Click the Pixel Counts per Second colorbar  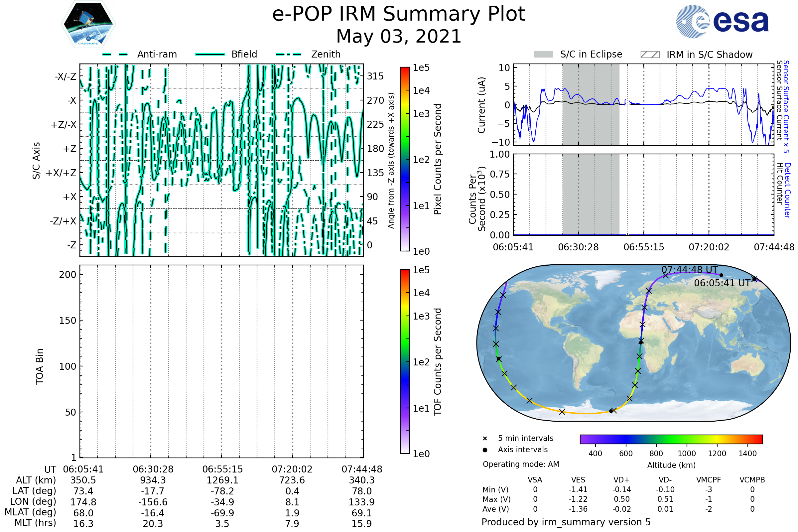[405, 160]
